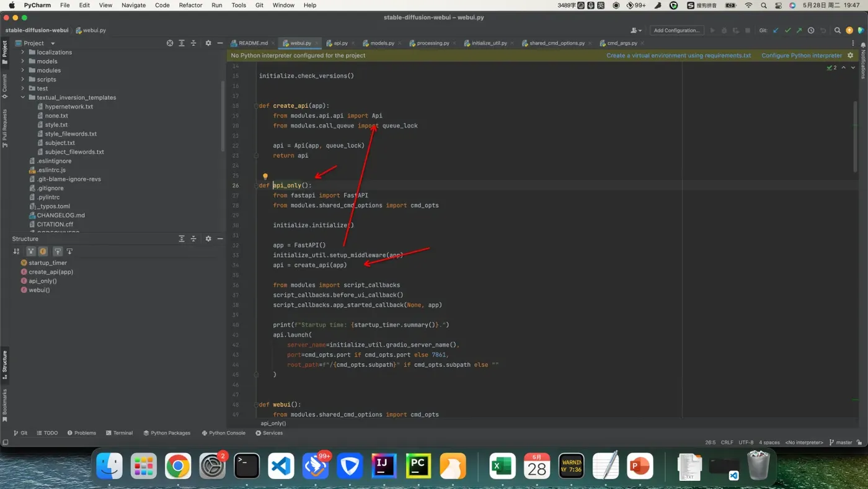Screen dimensions: 868x489
Task: Click Git Commit checkmark icon
Action: coord(787,30)
